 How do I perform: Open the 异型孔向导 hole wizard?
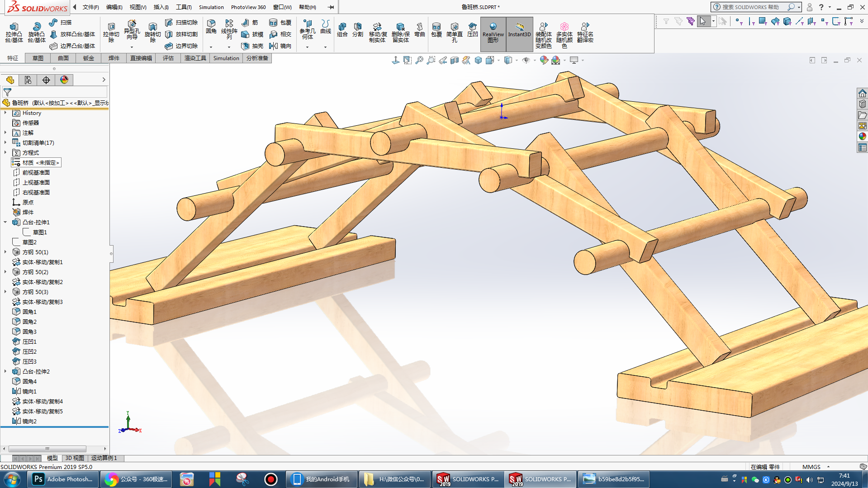click(132, 30)
